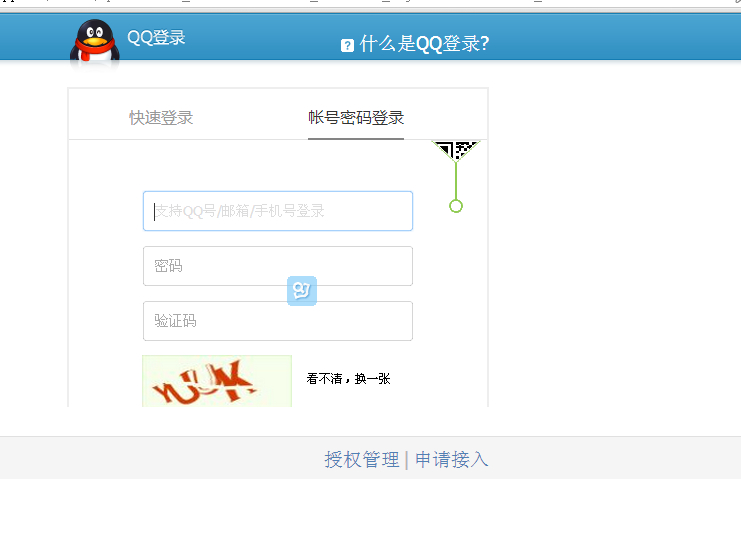Image resolution: width=741 pixels, height=540 pixels.
Task: Click the question mark help icon
Action: pyautogui.click(x=347, y=45)
